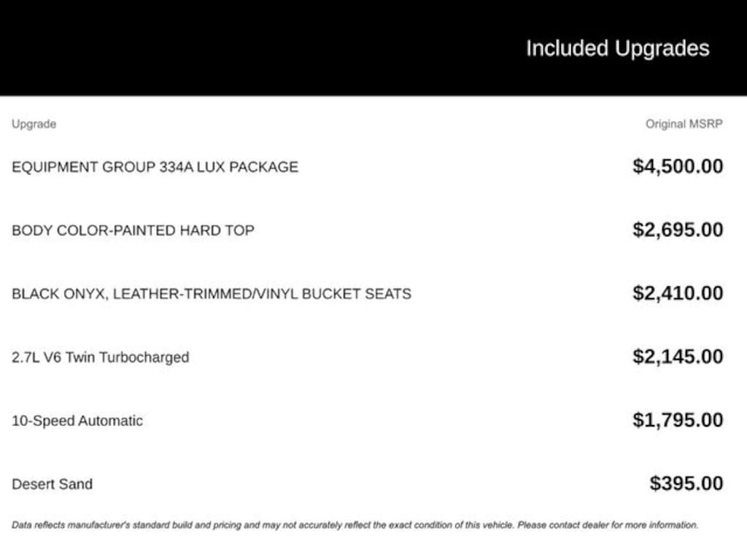Click the word 'Turbocharged' in the engine row
The width and height of the screenshot is (747, 560).
(144, 357)
